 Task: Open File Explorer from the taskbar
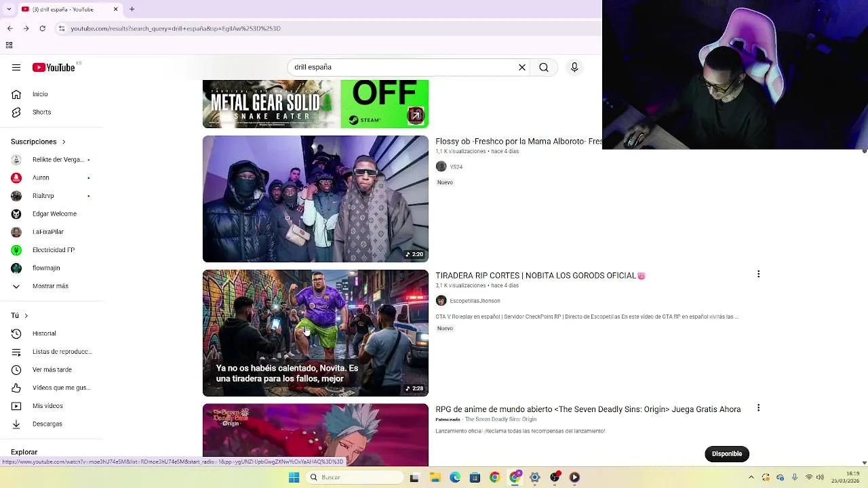point(435,477)
